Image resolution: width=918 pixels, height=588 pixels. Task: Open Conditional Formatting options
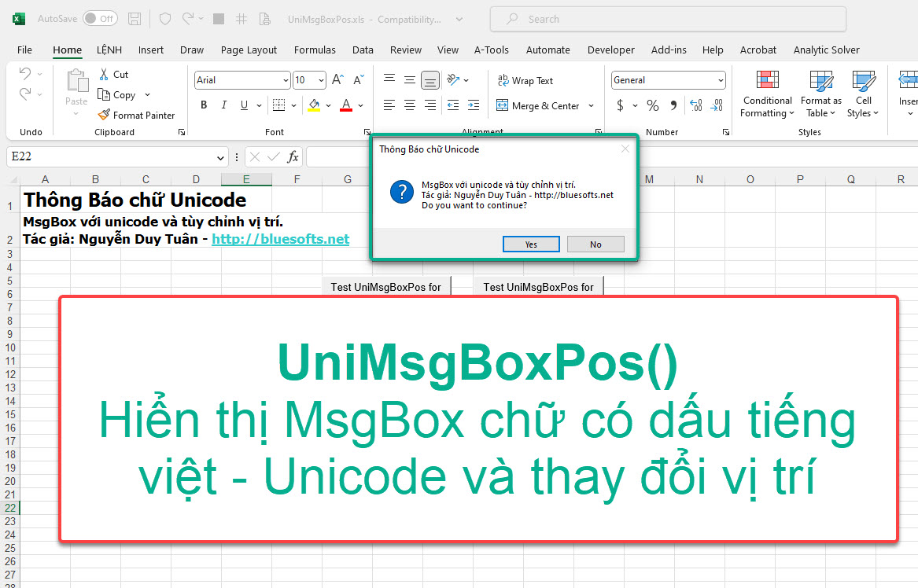(766, 94)
